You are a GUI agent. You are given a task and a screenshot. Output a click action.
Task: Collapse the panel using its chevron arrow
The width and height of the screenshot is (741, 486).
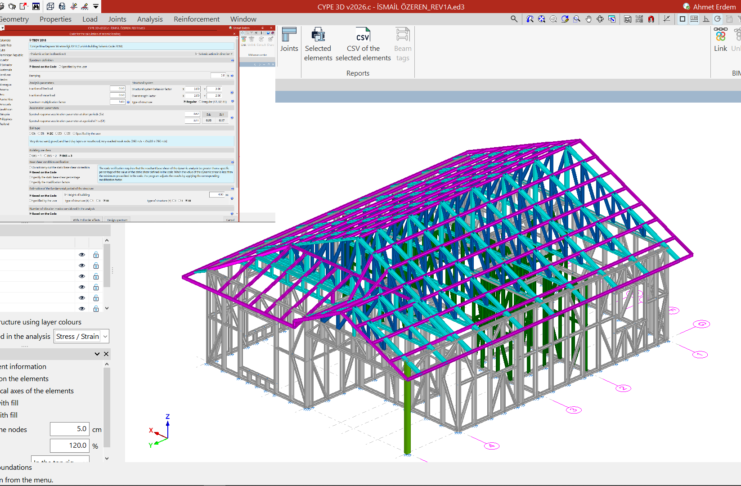(x=97, y=354)
